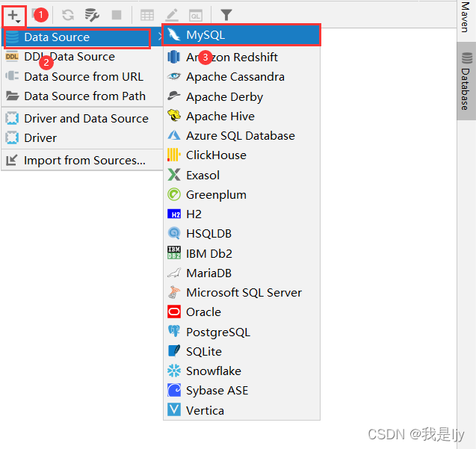The height and width of the screenshot is (449, 476).
Task: Select the Driver menu item
Action: [82, 138]
